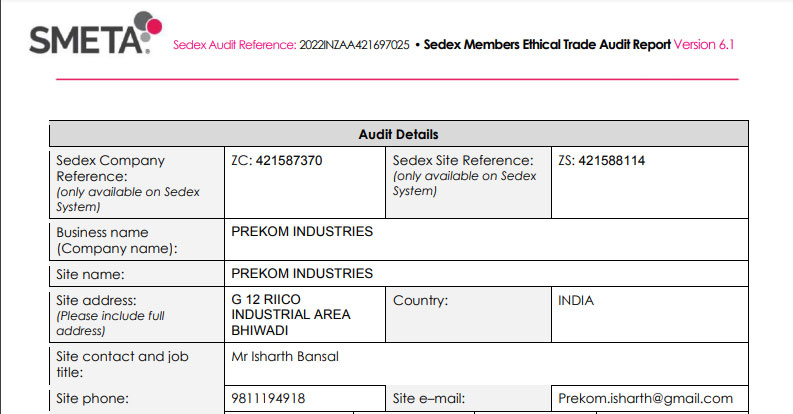Click the G 12 RIICO Industrial Area address

(x=290, y=314)
